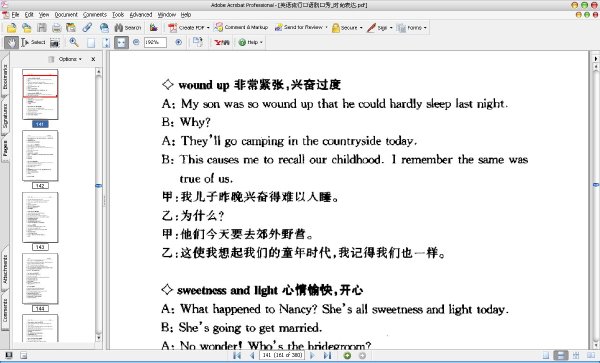The image size is (600, 363).
Task: Open the Secure dropdown menu
Action: pos(347,28)
